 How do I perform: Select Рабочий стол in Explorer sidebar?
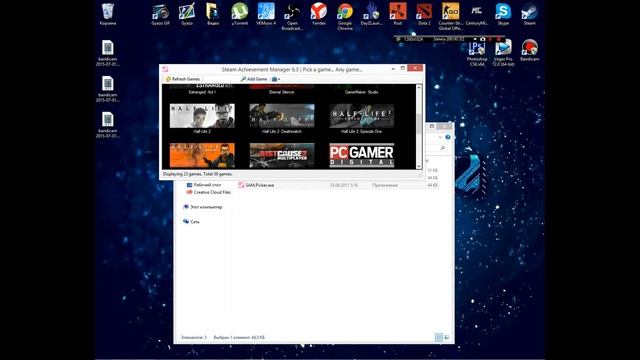click(x=204, y=185)
